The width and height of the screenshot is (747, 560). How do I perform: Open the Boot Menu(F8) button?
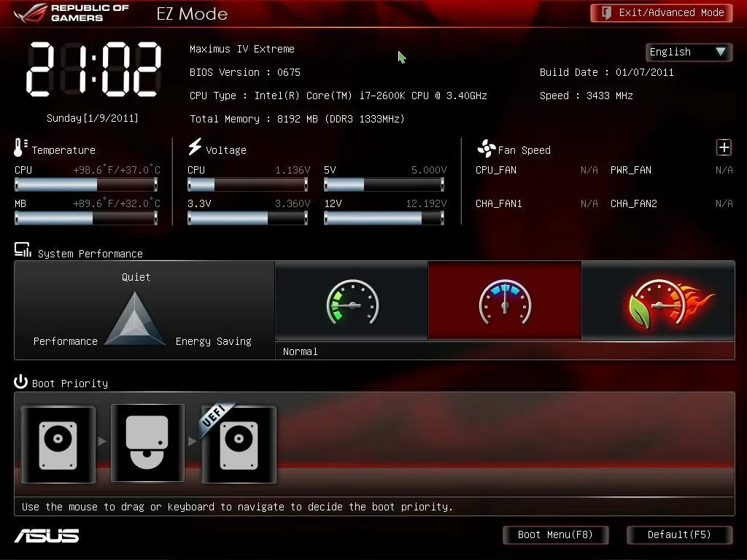[555, 534]
